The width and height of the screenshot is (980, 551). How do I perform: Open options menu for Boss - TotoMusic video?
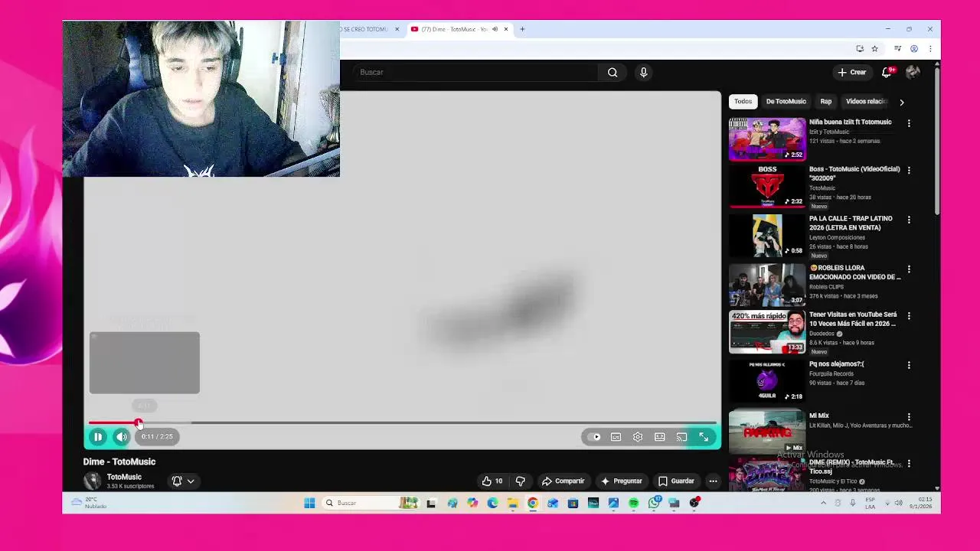tap(909, 170)
